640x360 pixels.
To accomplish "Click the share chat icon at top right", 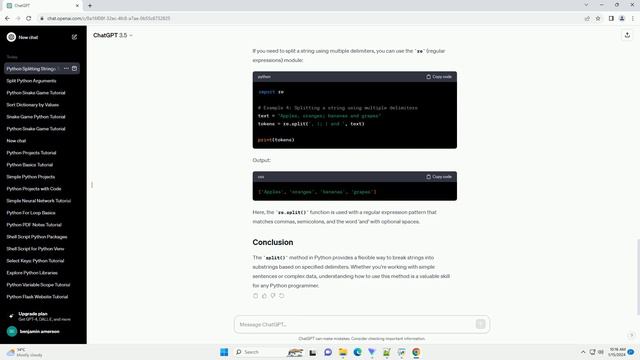I will point(627,36).
